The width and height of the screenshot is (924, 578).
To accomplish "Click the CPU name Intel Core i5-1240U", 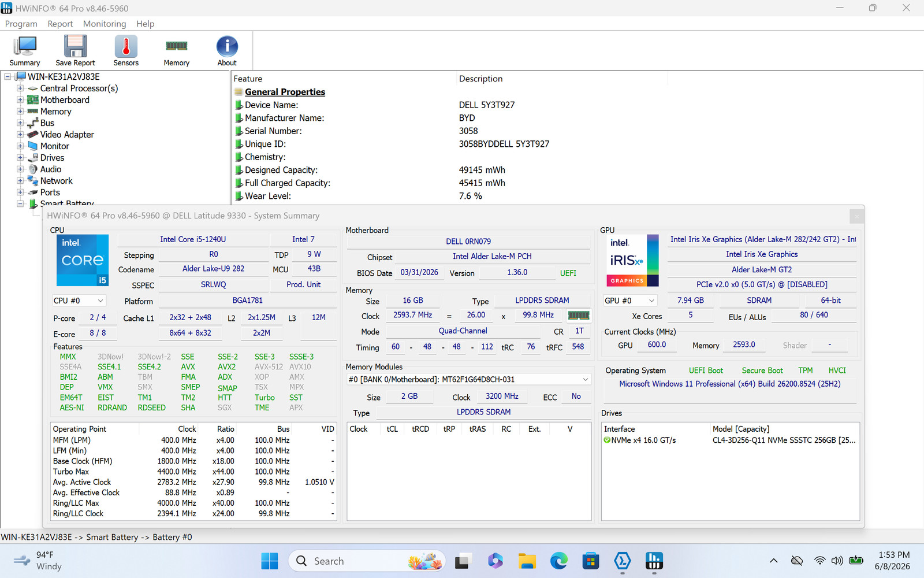I will (193, 239).
